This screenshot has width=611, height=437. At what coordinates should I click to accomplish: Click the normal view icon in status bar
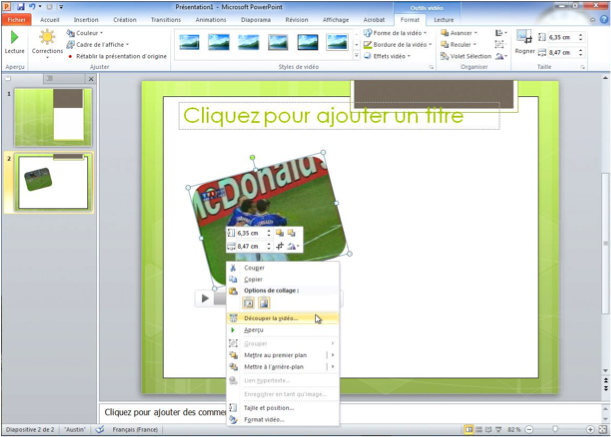click(468, 430)
